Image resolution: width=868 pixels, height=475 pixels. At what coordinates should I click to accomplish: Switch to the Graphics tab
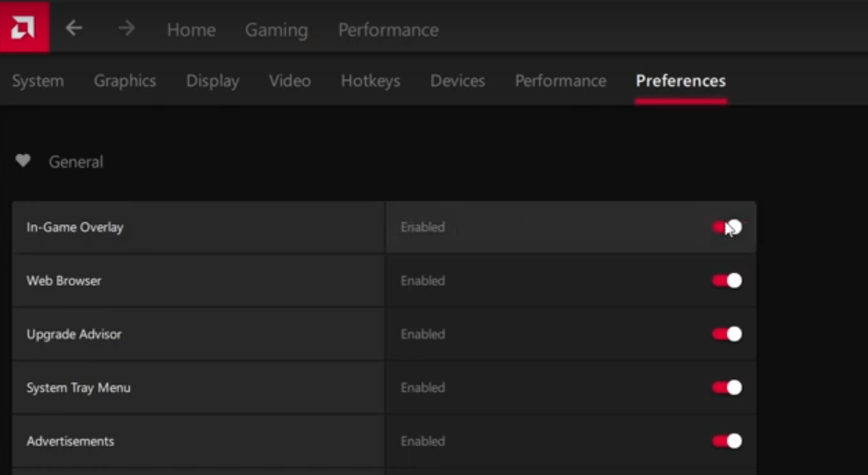[x=124, y=81]
